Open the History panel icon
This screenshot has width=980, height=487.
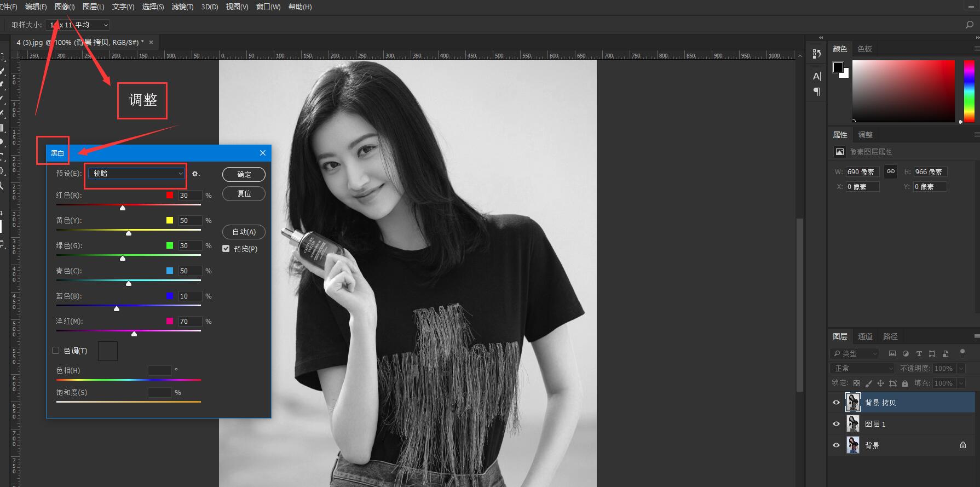[816, 54]
